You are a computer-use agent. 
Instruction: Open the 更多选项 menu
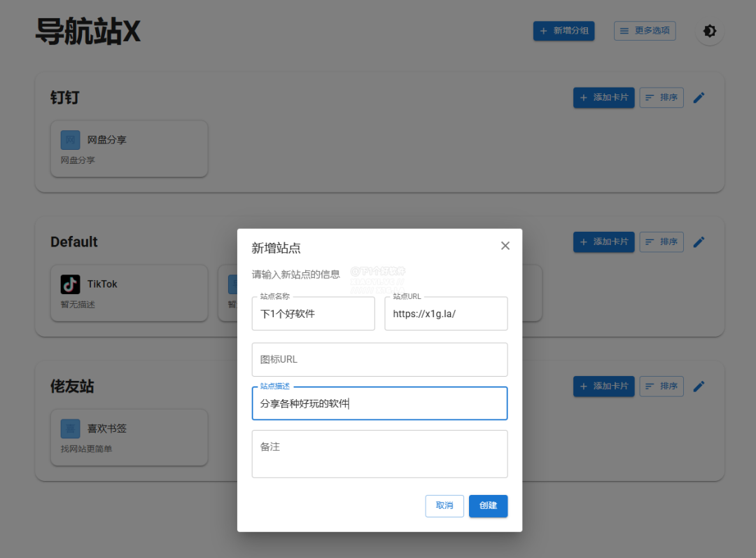pyautogui.click(x=645, y=31)
